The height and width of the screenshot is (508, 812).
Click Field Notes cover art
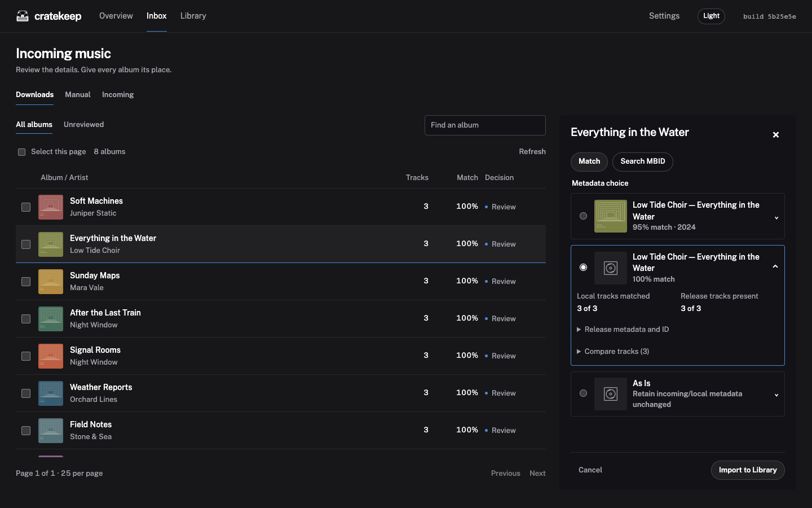(x=51, y=431)
